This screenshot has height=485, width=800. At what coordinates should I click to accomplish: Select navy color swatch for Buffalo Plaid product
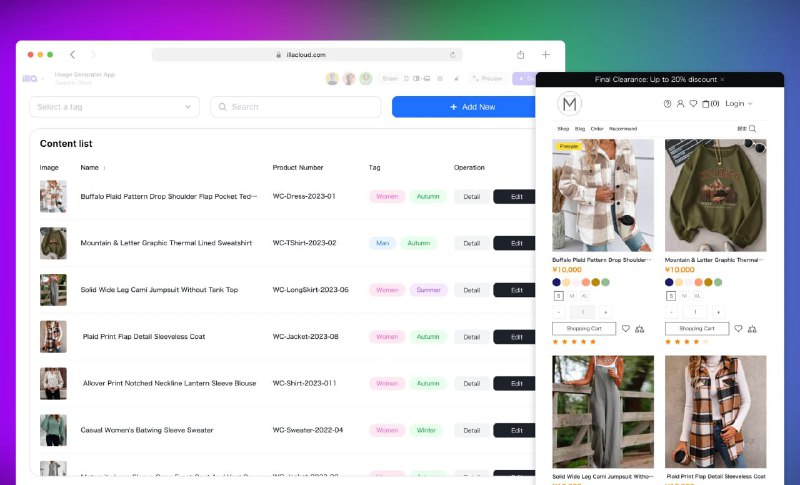point(557,282)
